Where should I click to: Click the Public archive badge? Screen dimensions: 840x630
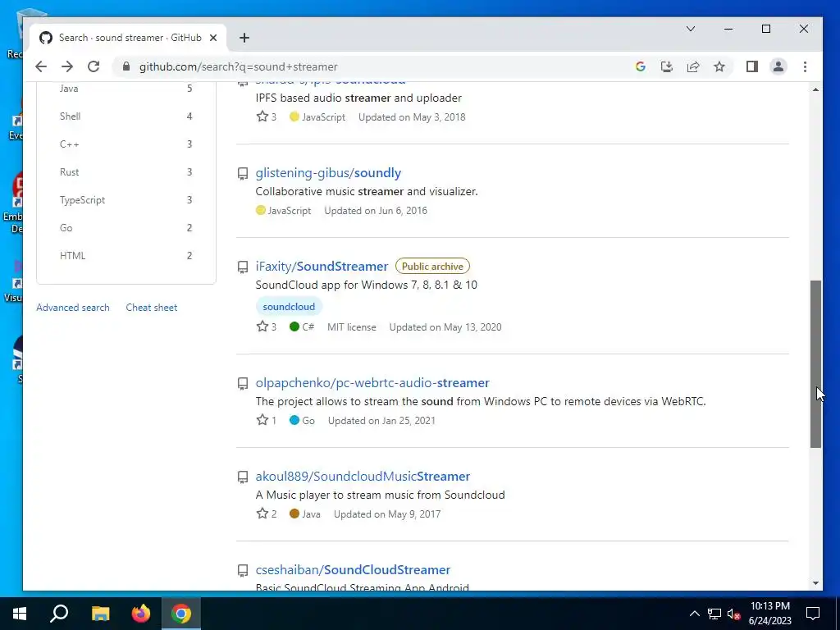[432, 267]
